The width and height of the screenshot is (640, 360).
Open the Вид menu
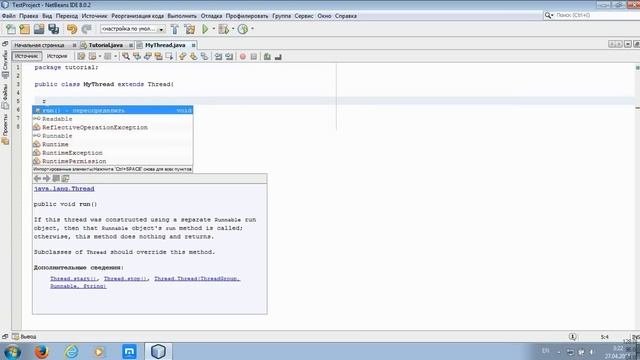point(47,16)
